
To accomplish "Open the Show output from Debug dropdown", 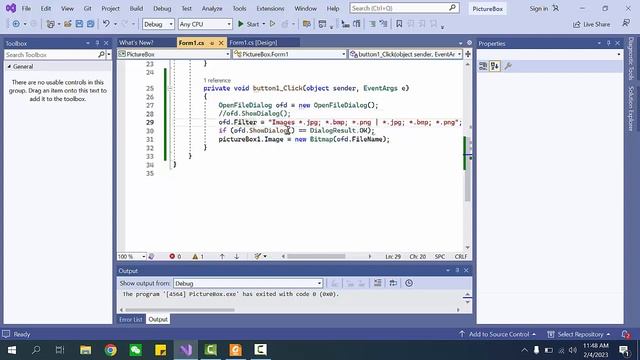I will [x=248, y=283].
